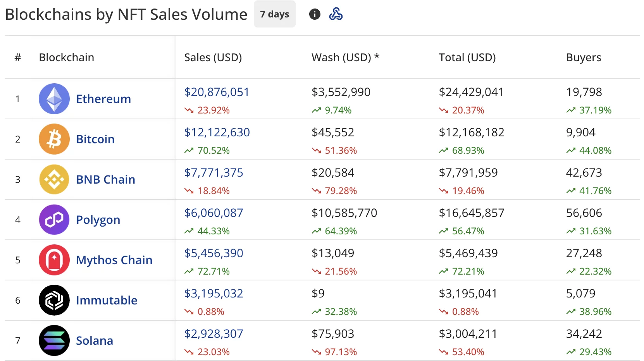
Task: Click Ethereum's sales figure $20,876,051
Action: click(217, 92)
